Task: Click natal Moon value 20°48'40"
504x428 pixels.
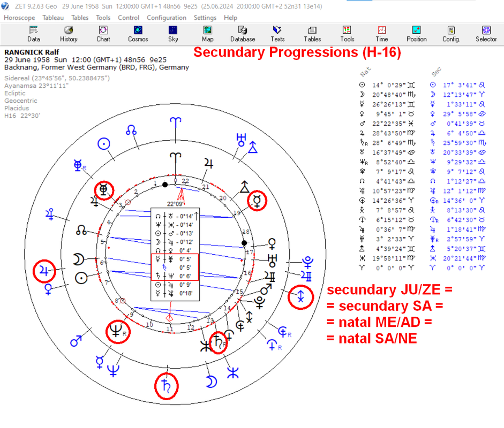Action: 389,95
